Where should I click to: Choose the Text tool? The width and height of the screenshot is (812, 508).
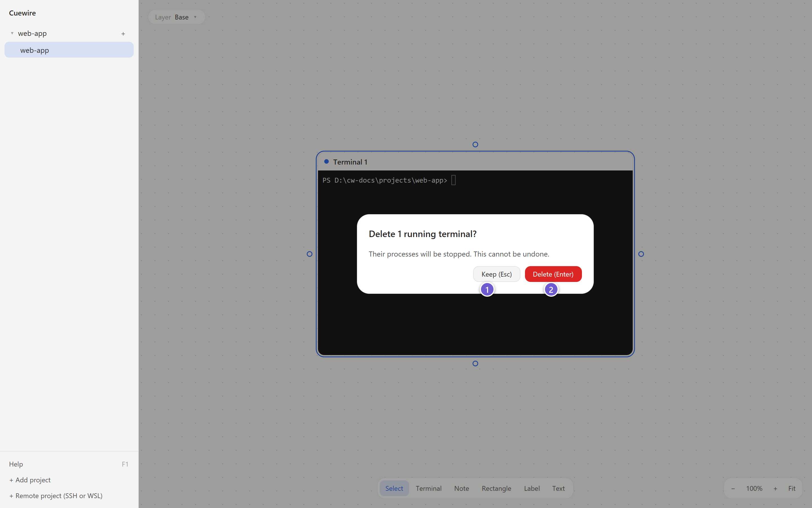[558, 488]
